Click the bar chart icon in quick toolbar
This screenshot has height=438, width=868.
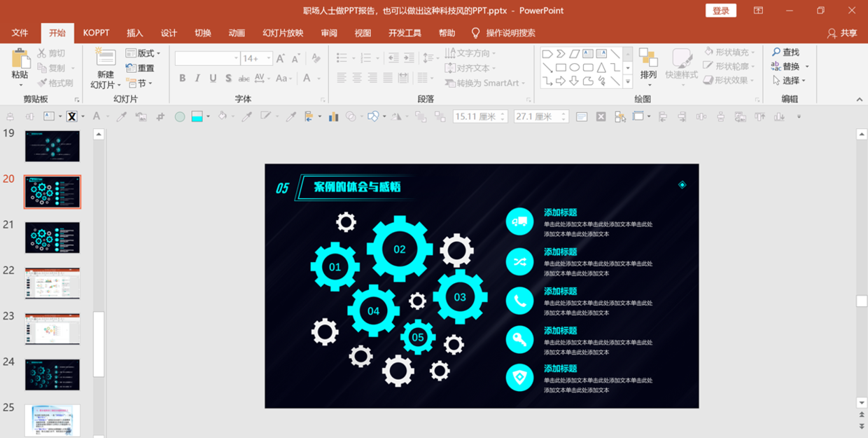[x=333, y=117]
